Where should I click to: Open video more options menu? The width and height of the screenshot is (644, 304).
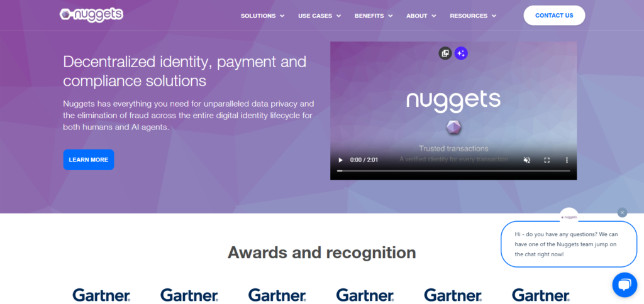pos(567,160)
